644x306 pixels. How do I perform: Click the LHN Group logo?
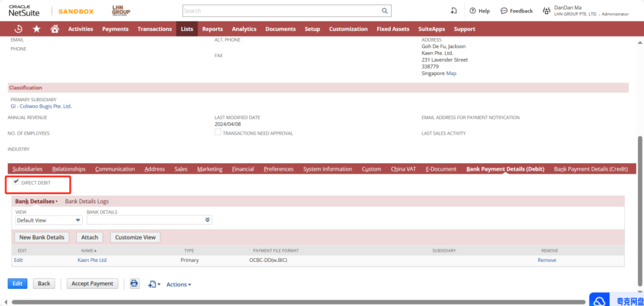click(120, 11)
